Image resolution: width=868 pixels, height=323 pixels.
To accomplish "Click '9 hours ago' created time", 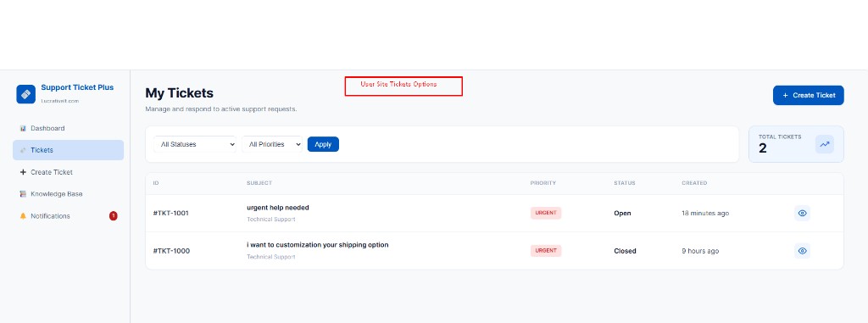I will 700,251.
